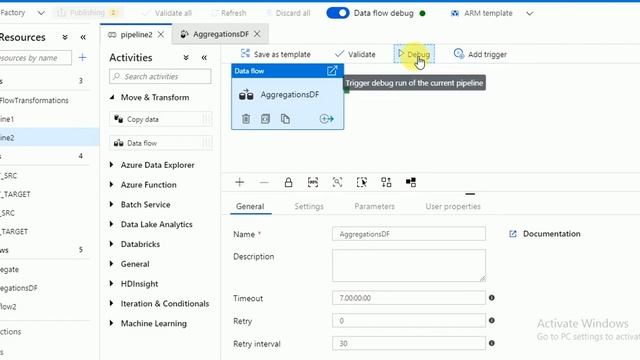Viewport: 640px width, 360px height.
Task: Expand the Azure Data Explorer group
Action: 112,165
